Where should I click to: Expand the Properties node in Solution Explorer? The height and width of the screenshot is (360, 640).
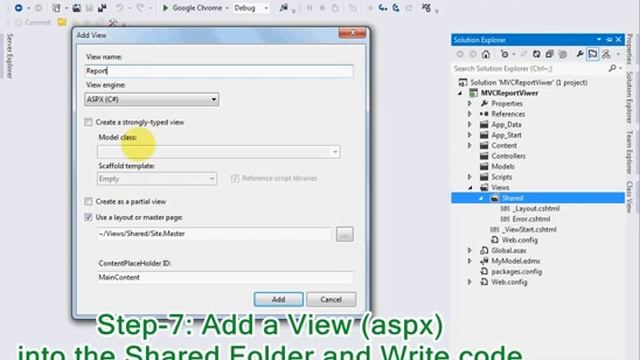pos(470,103)
